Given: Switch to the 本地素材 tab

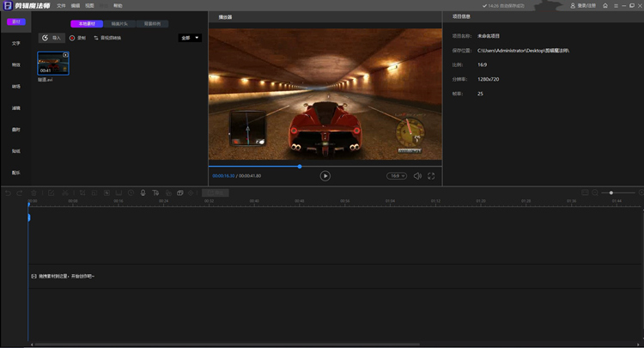Looking at the screenshot, I should [87, 24].
